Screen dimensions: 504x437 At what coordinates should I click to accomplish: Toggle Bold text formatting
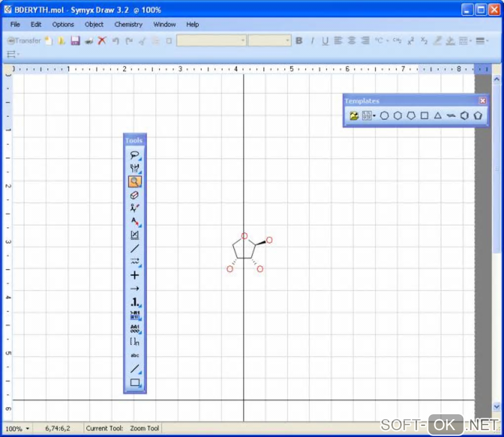pos(299,41)
